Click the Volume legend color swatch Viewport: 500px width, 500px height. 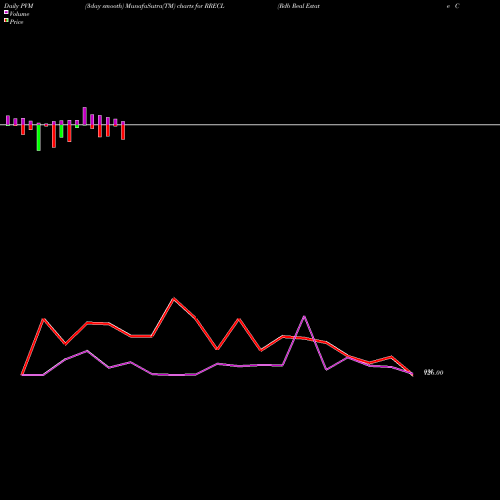pos(6,12)
